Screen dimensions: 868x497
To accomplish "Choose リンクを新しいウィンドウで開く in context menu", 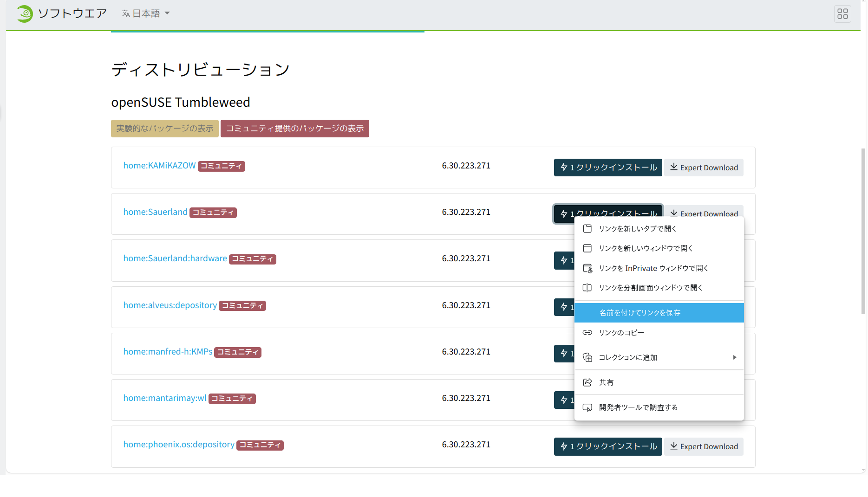I will [659, 248].
